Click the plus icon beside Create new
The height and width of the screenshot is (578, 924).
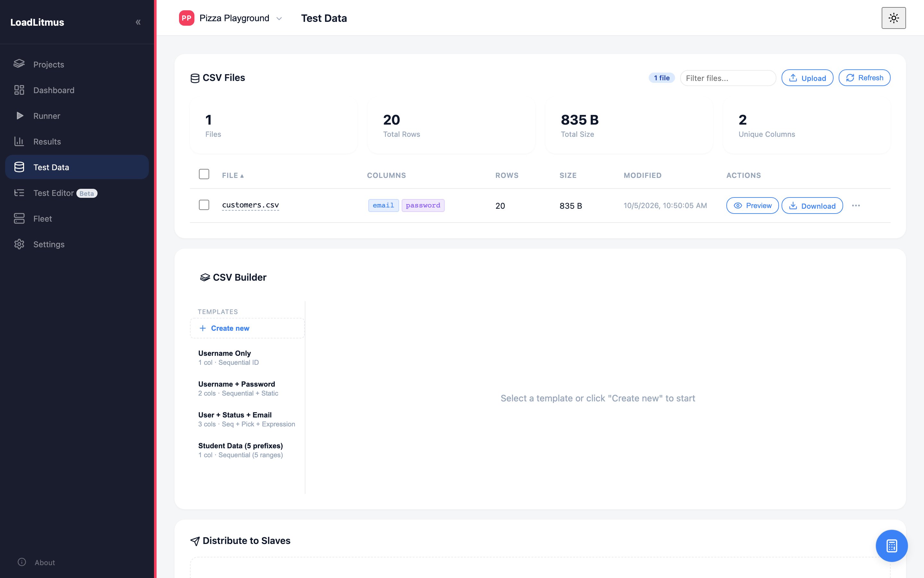pyautogui.click(x=203, y=328)
